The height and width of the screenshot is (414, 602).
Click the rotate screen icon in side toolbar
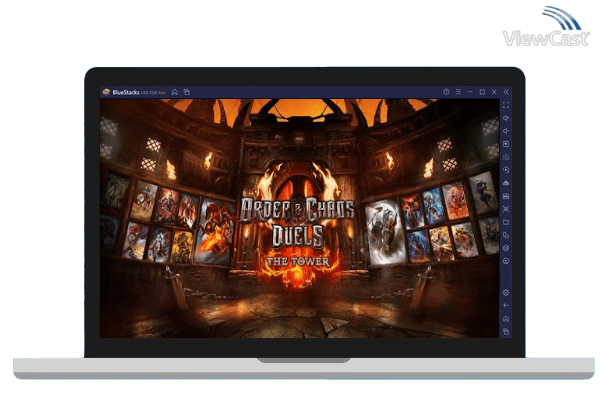(506, 235)
